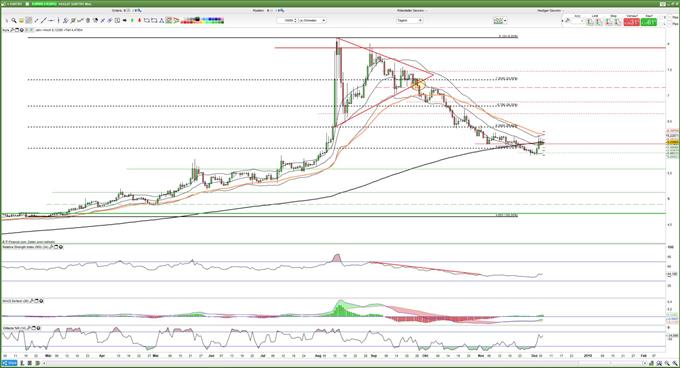Image resolution: width=680 pixels, height=368 pixels.
Task: Expand the chart style dropdown
Action: [500, 20]
